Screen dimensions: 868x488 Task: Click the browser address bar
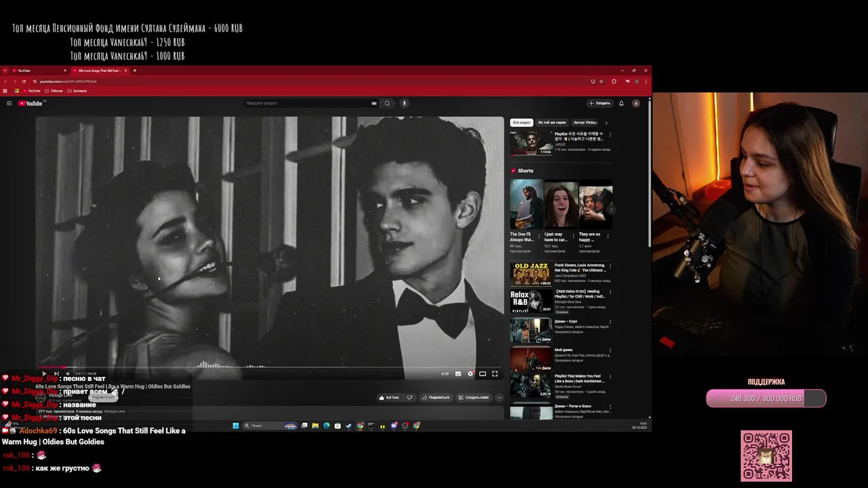click(x=312, y=81)
